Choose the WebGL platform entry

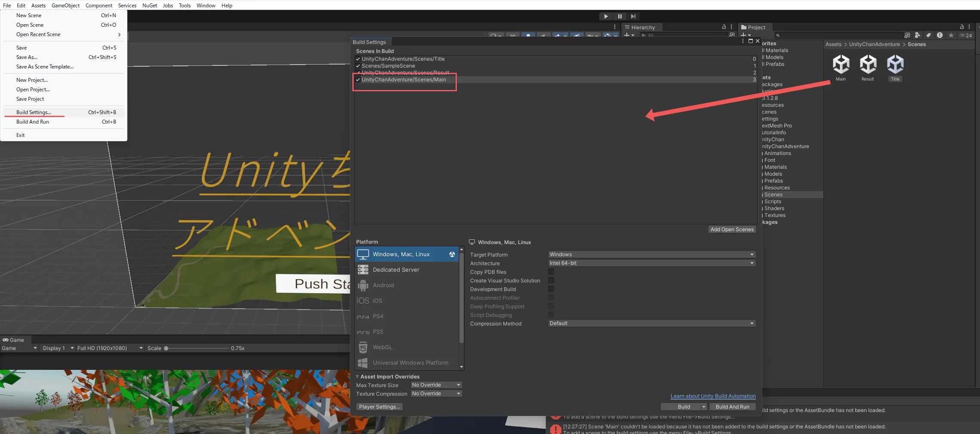point(382,347)
